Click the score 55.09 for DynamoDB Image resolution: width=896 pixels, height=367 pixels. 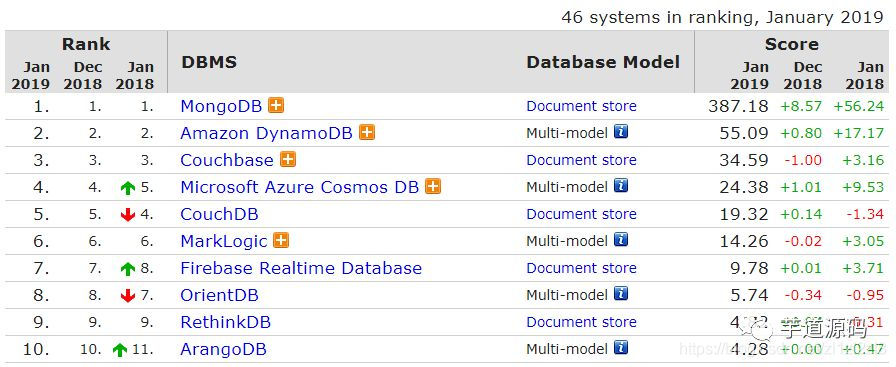tap(744, 133)
